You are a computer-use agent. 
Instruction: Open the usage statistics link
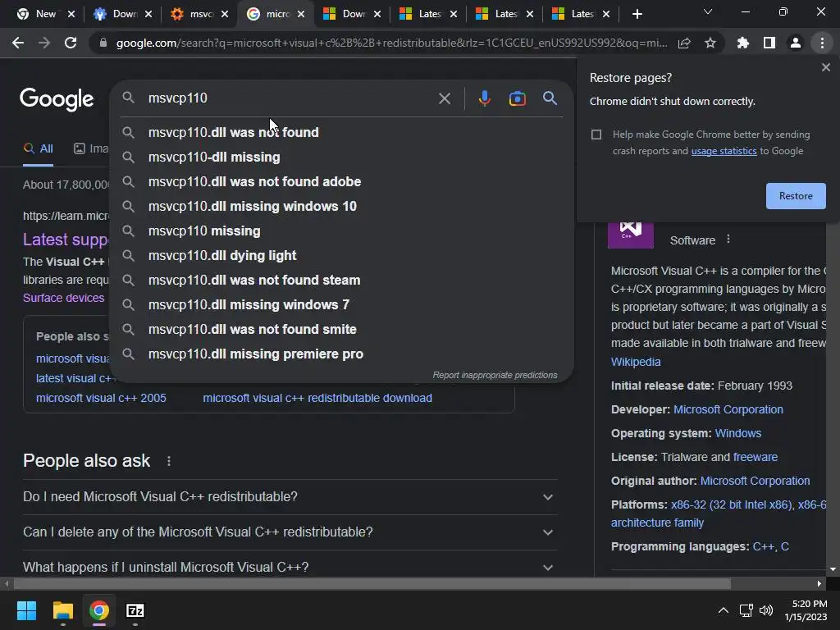pos(724,151)
